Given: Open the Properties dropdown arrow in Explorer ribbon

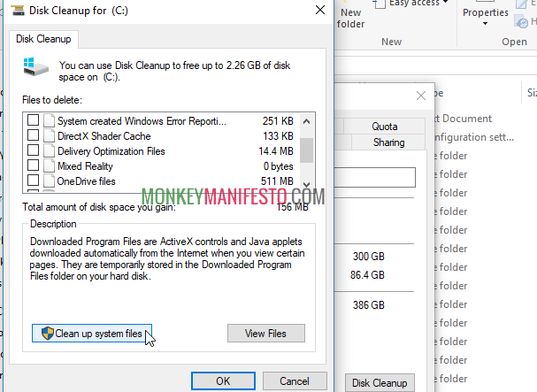Looking at the screenshot, I should point(485,24).
